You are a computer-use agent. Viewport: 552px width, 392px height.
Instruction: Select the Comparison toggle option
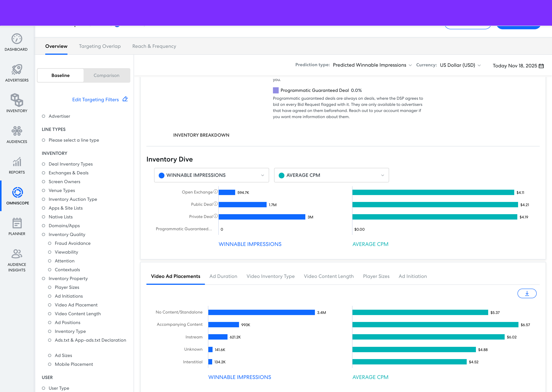(106, 76)
